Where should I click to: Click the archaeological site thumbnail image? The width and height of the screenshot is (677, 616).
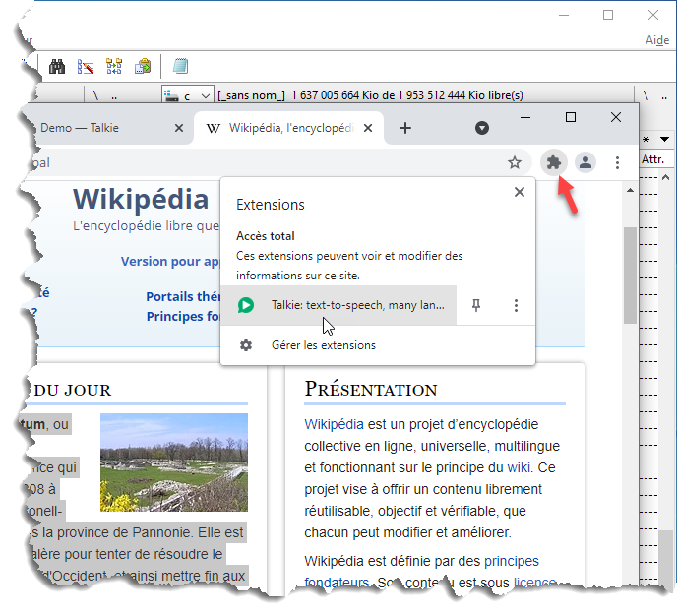click(174, 462)
